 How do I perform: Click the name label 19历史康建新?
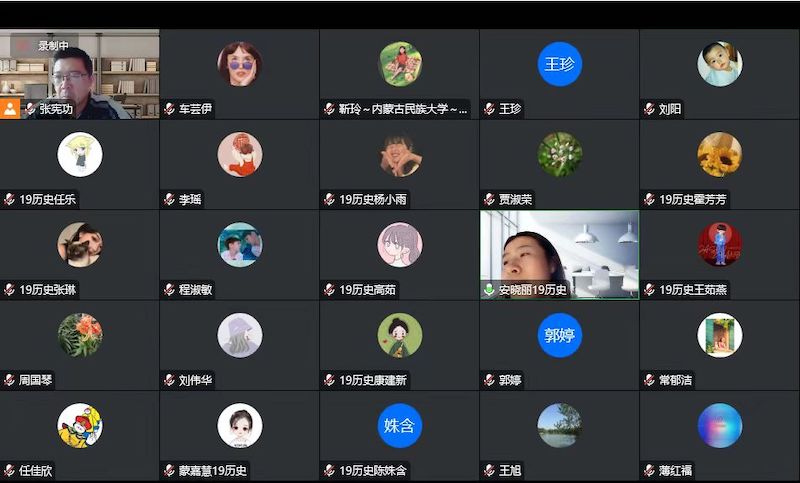(373, 380)
